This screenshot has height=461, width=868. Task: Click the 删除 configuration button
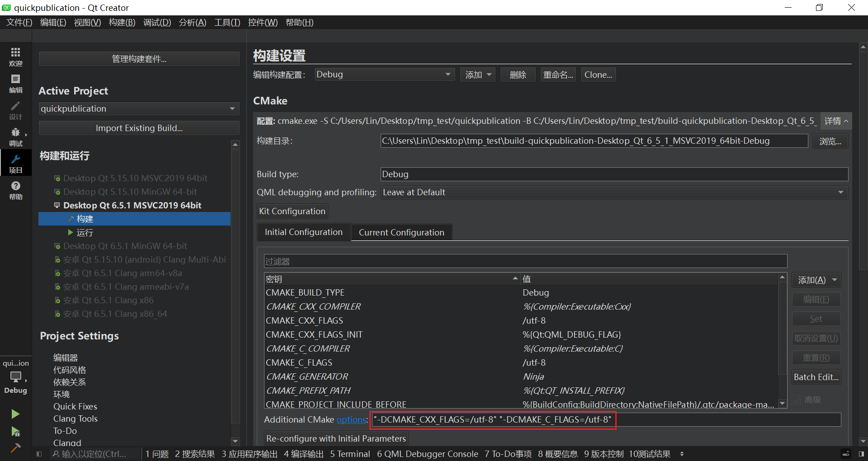pyautogui.click(x=518, y=75)
